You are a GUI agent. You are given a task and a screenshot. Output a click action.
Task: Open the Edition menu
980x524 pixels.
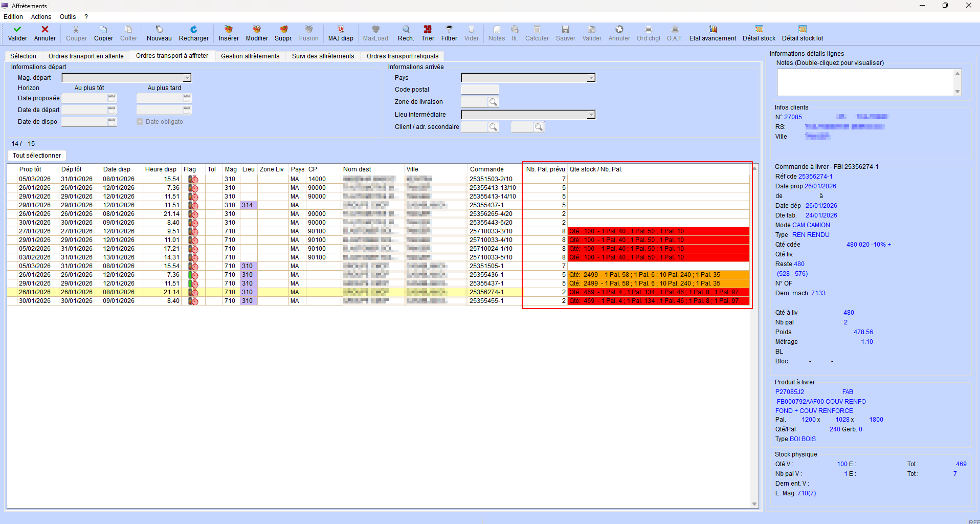click(13, 17)
